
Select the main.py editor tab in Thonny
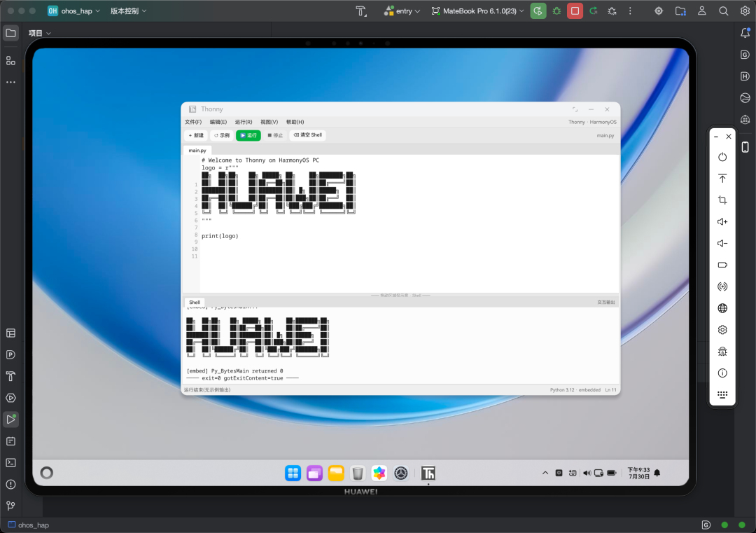coord(197,151)
